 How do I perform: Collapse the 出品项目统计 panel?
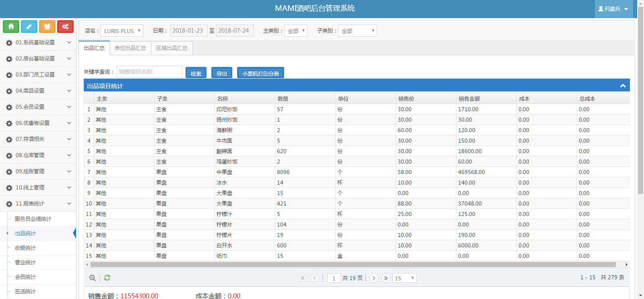623,86
